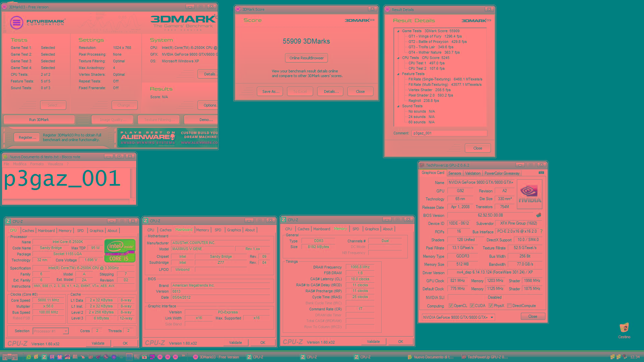Viewport: 644px width, 362px height.
Task: Switch to the Validation tab in GPU-Z
Action: 473,173
